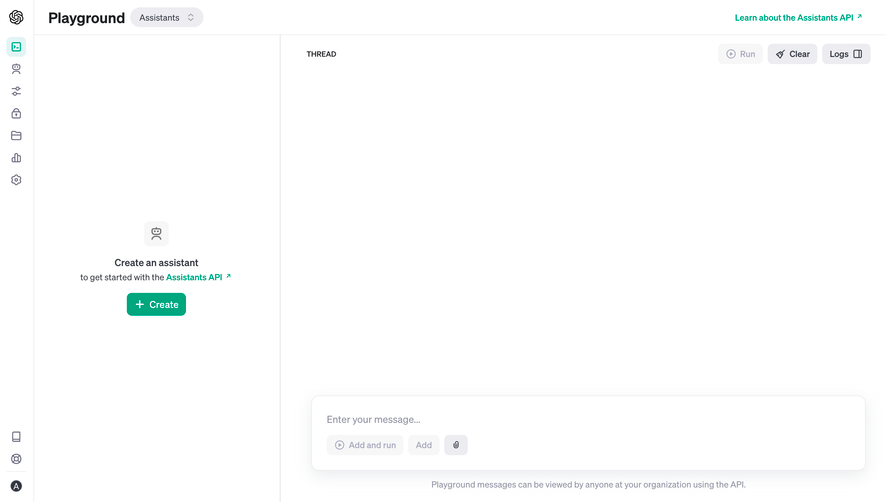The image size is (885, 502).
Task: Click the Add message button
Action: coord(424,445)
